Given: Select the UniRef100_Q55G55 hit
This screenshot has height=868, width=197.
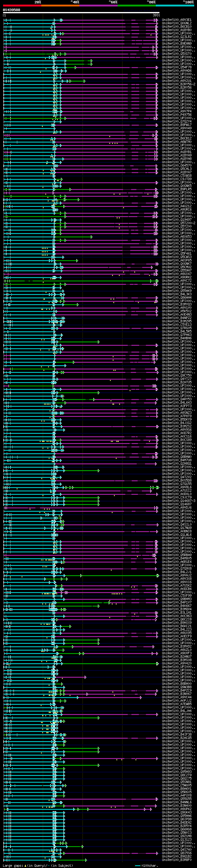Looking at the screenshot, I should (x=176, y=799).
